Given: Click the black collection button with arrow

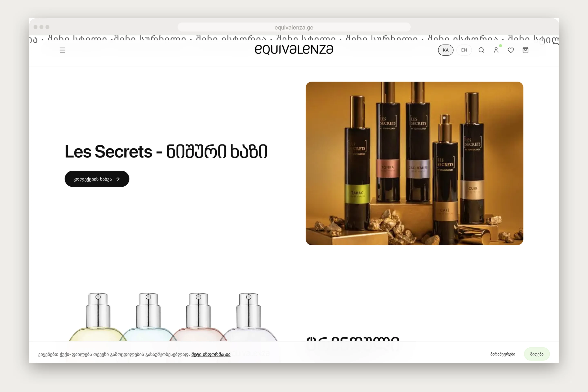Looking at the screenshot, I should [97, 179].
